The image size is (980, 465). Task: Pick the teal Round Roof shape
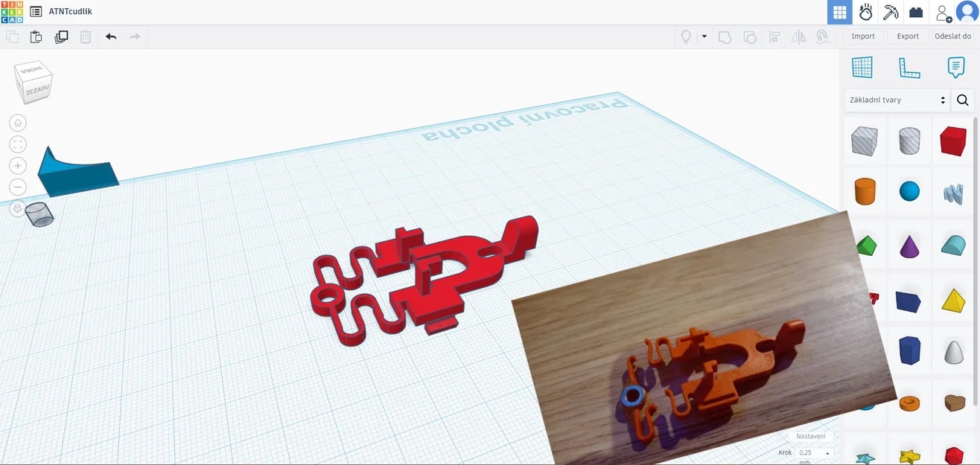(x=953, y=245)
